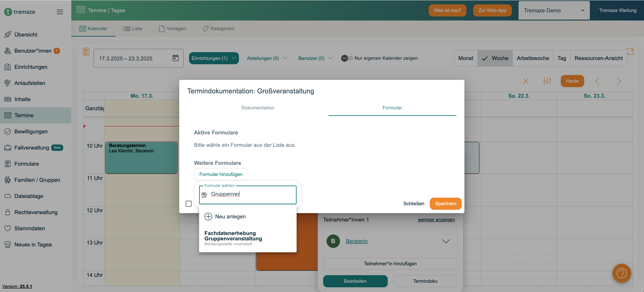Click the Heute button
The image size is (644, 292).
click(572, 81)
